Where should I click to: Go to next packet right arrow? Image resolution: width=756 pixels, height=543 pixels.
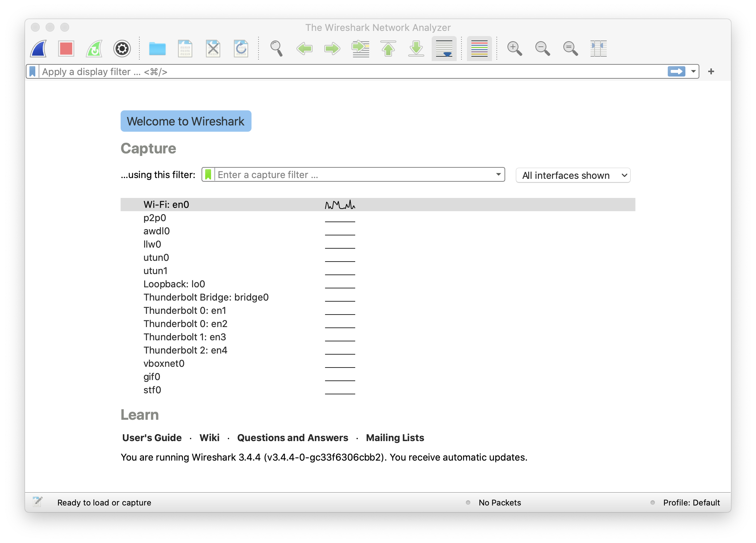[332, 49]
